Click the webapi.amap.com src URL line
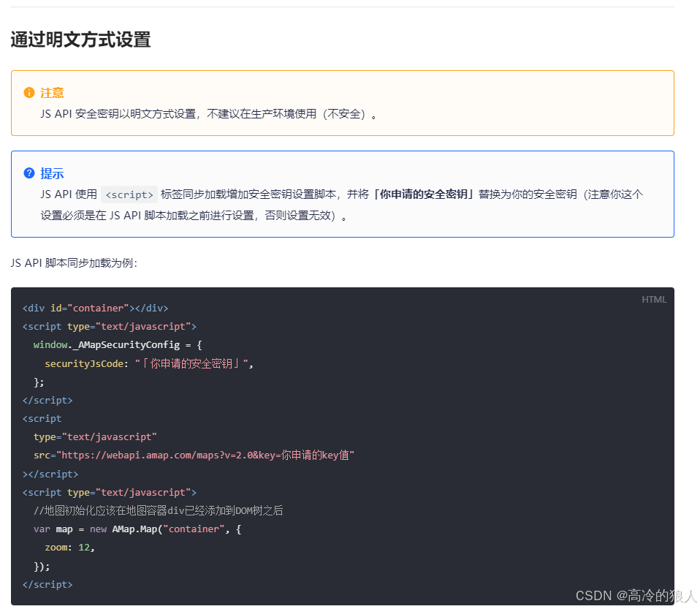This screenshot has height=609, width=700. pos(194,455)
